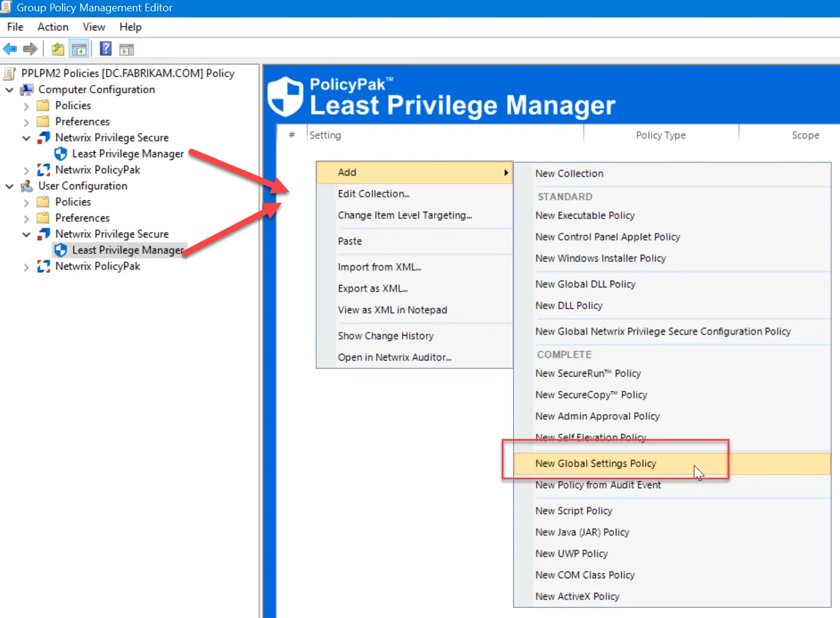Click the Forward navigation arrow
This screenshot has height=618, width=840.
click(30, 48)
